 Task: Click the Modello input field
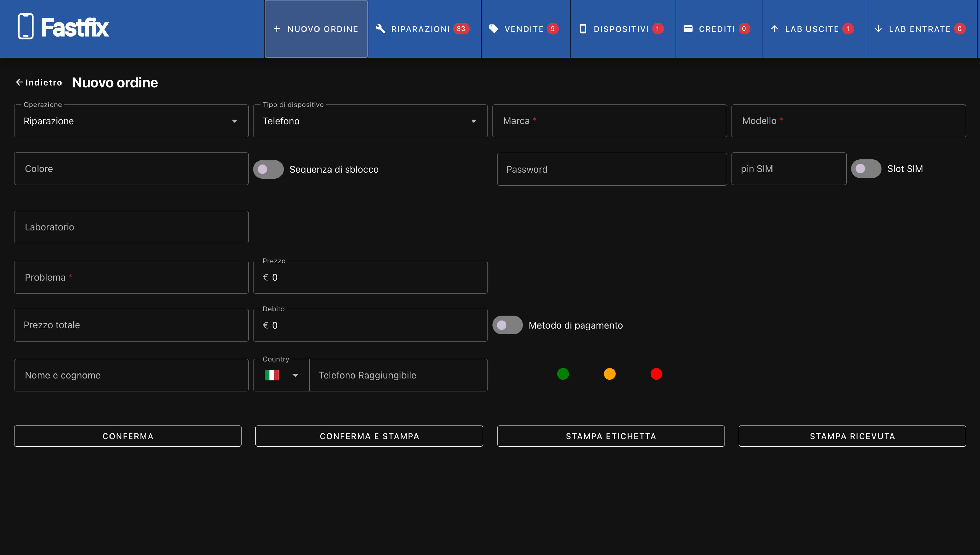(x=849, y=121)
